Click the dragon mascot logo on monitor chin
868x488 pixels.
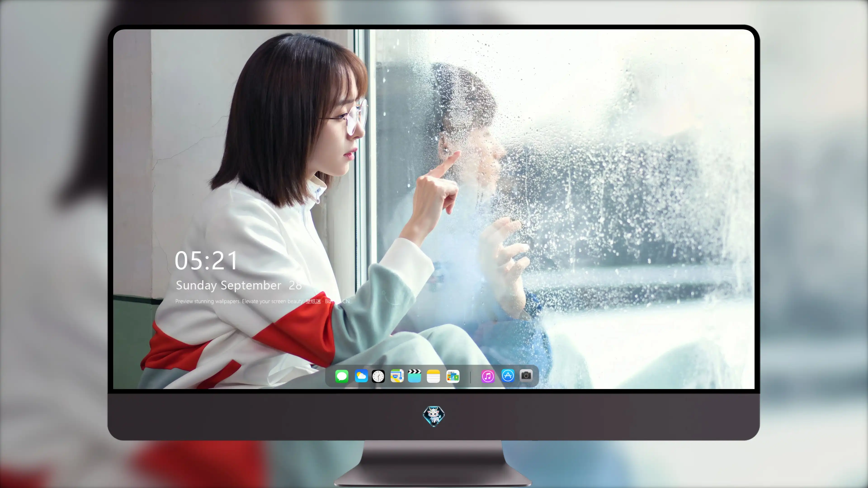[x=434, y=416]
